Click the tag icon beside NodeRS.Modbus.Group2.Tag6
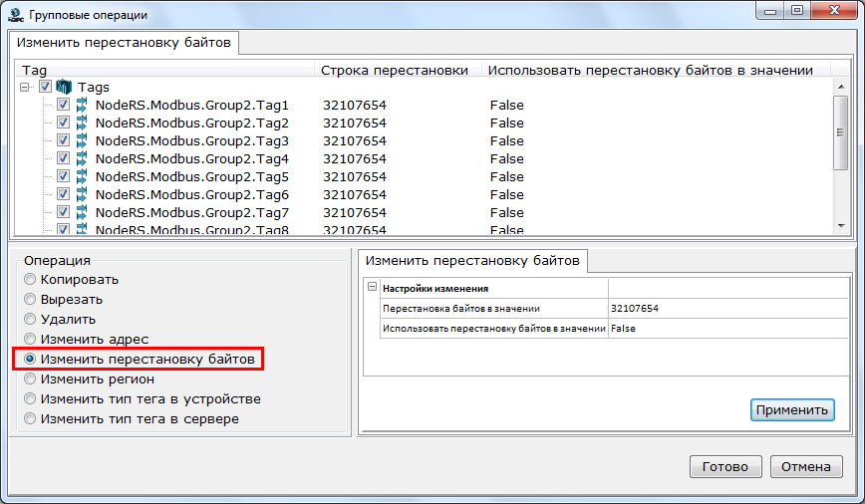Screen dimensions: 865x504 [82, 195]
